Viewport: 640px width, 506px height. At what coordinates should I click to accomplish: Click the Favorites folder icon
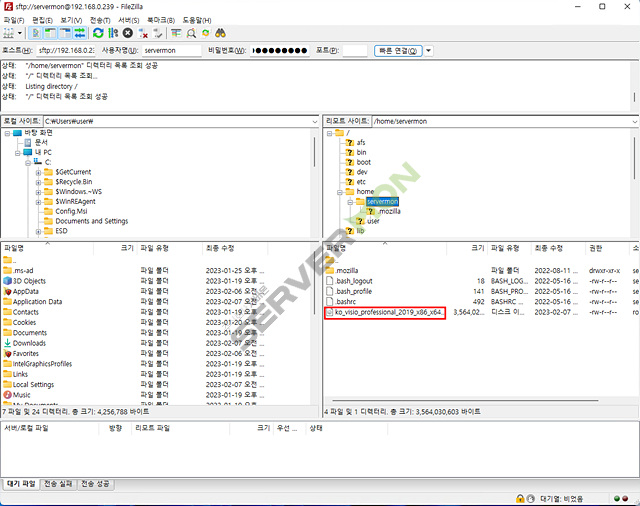(x=7, y=353)
